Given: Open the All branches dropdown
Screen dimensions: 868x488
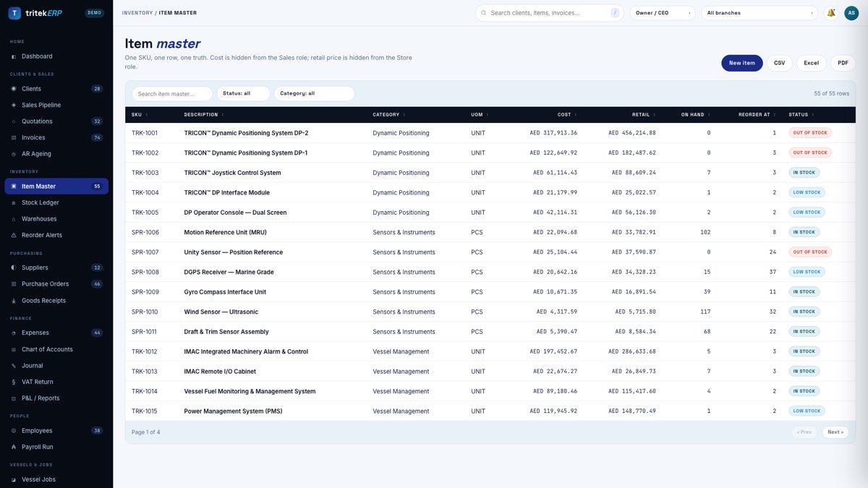Looking at the screenshot, I should pos(759,13).
